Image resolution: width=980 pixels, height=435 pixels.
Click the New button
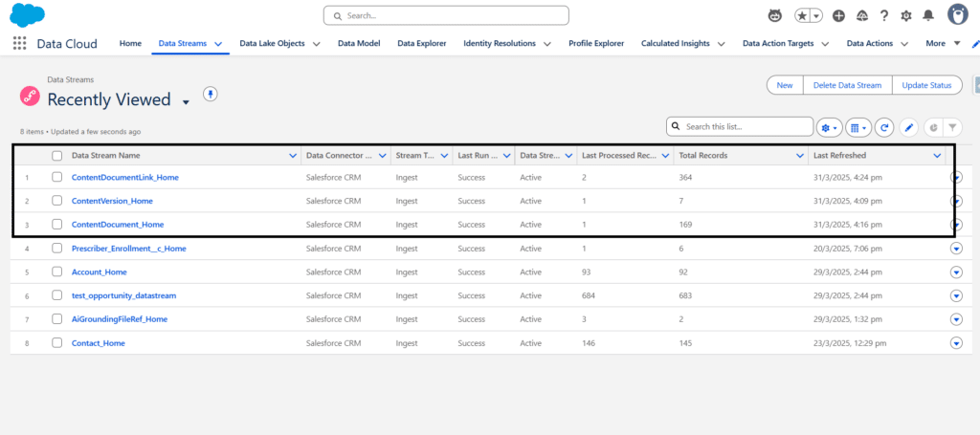point(784,85)
